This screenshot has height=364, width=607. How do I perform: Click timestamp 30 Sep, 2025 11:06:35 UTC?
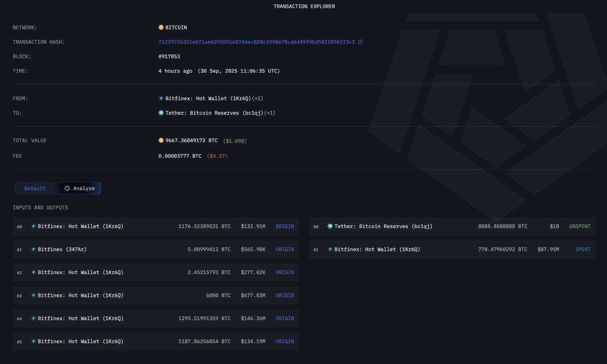238,71
